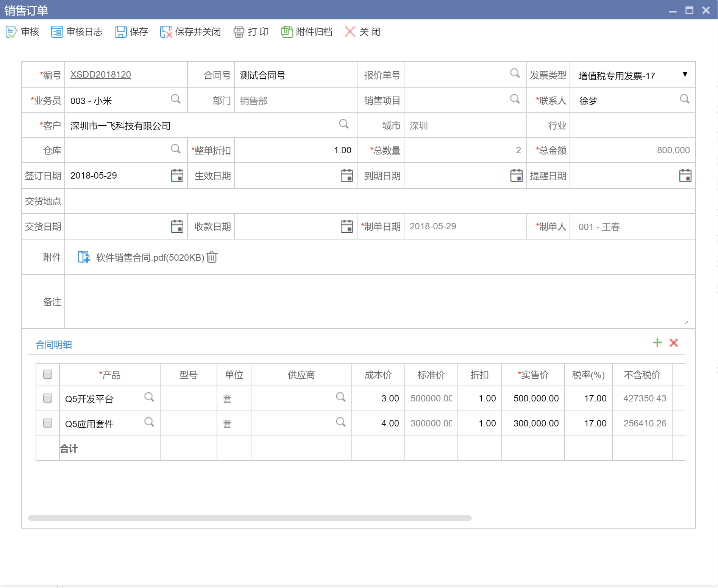Screen dimensions: 718x588
Task: Click 折扣 cell in Q5应用套件 row
Action: [480, 423]
